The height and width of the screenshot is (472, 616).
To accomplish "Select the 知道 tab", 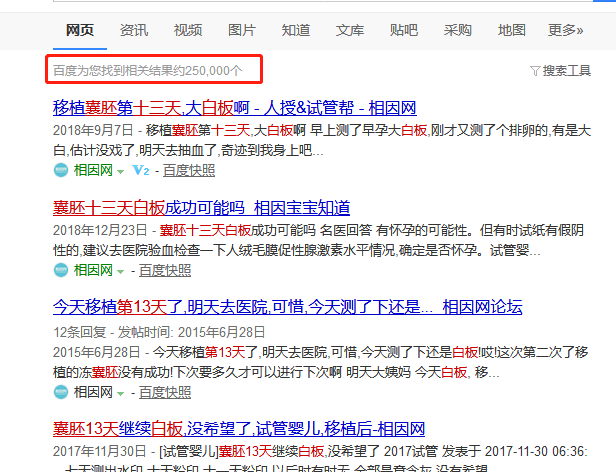I will (295, 30).
